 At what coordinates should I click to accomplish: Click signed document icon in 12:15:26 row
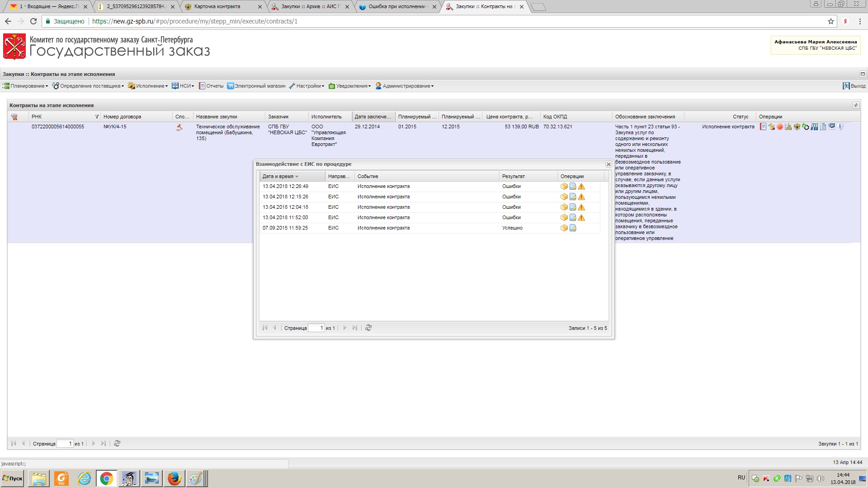point(573,197)
